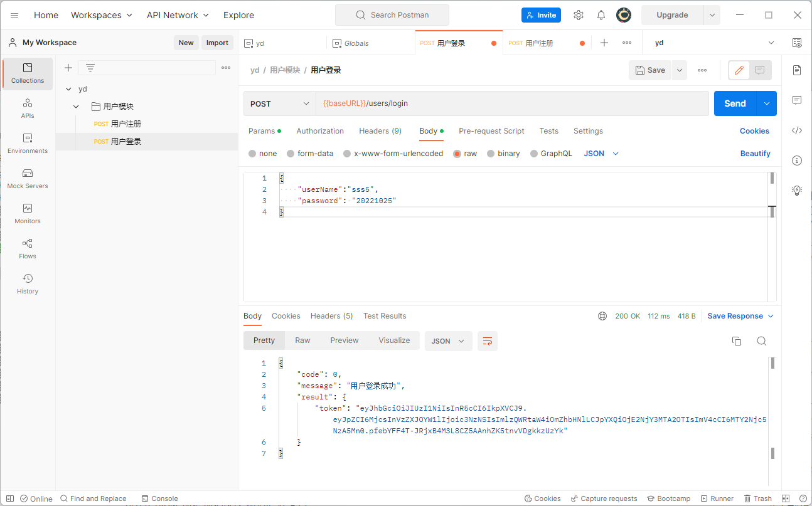This screenshot has height=506, width=812.
Task: Open the Test Results response tab
Action: (385, 316)
